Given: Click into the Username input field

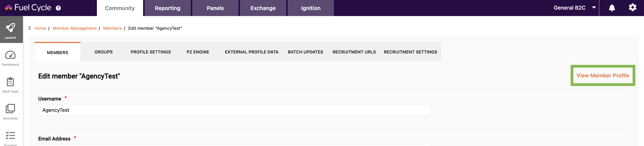Looking at the screenshot, I should point(234,110).
